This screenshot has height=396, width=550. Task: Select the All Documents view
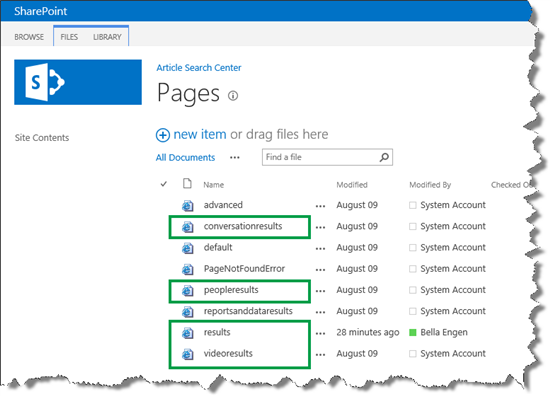coord(185,157)
